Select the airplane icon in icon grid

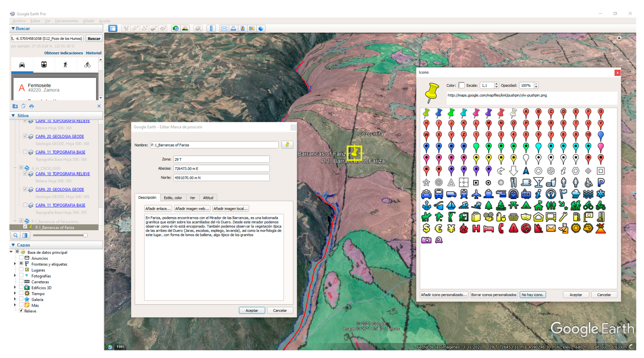coord(476,194)
